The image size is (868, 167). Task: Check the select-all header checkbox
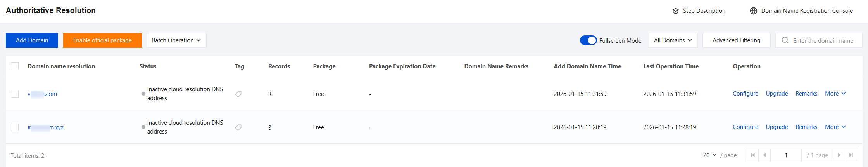(x=15, y=66)
